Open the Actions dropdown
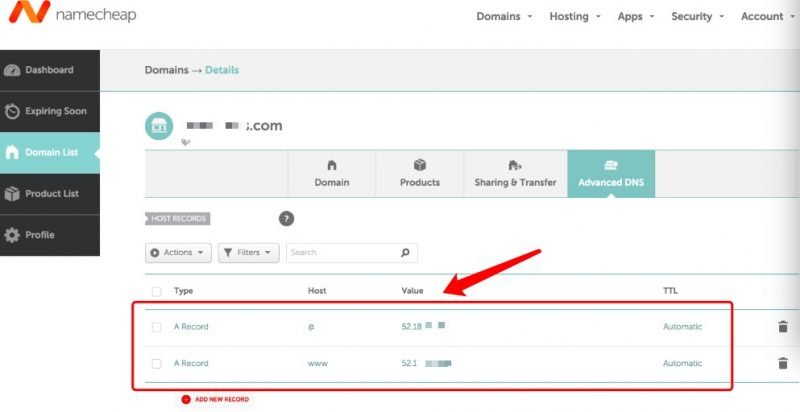 (179, 253)
